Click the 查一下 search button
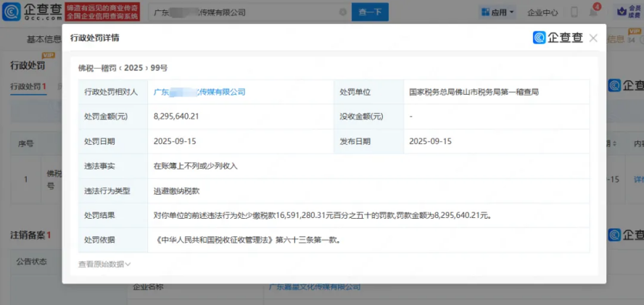The height and width of the screenshot is (305, 644). [370, 12]
